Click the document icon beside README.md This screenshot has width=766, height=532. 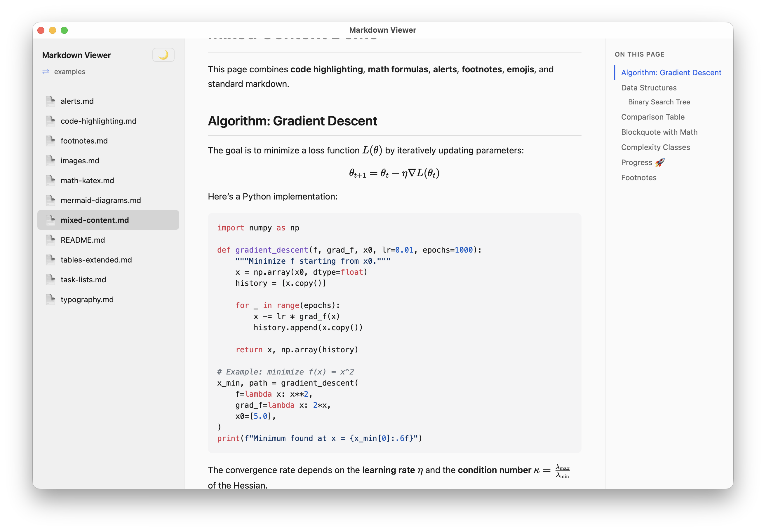(51, 240)
